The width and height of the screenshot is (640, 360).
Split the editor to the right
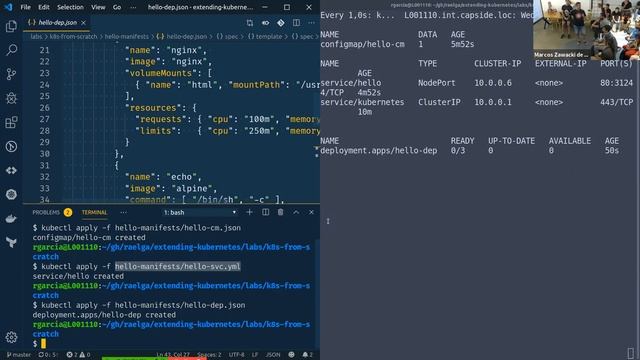296,23
